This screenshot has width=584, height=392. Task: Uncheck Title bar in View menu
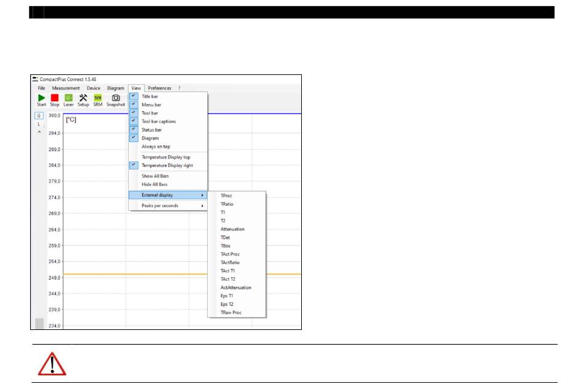coord(168,96)
